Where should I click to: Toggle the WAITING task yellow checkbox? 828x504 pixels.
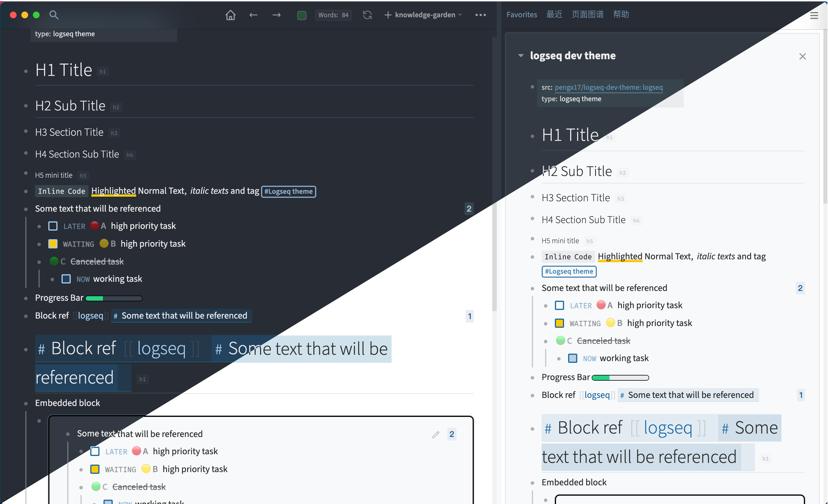(53, 244)
